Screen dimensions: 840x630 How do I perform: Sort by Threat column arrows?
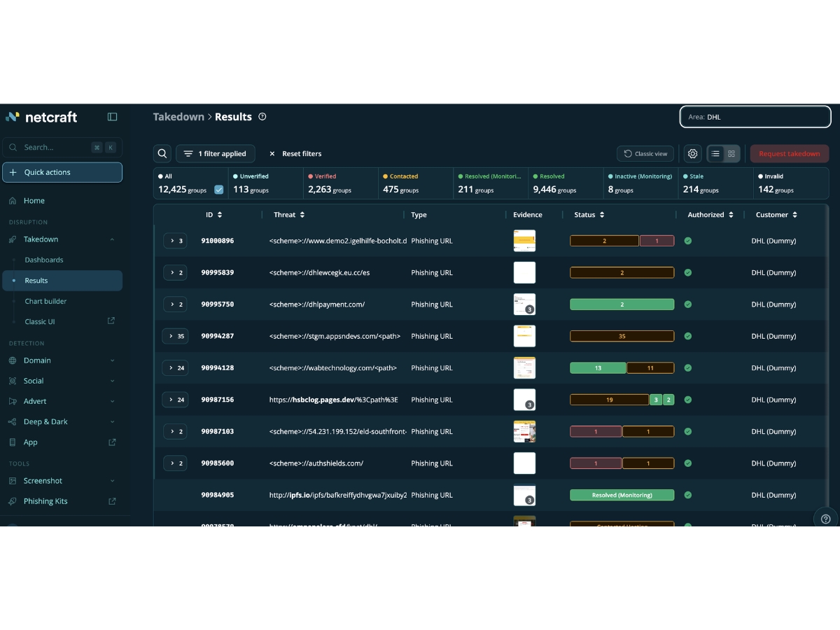coord(302,215)
